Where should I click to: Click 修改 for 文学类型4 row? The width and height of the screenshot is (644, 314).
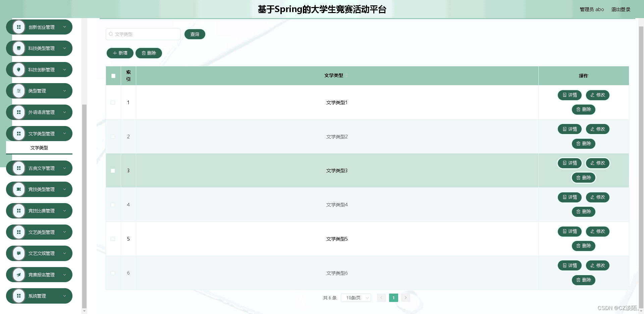(597, 197)
